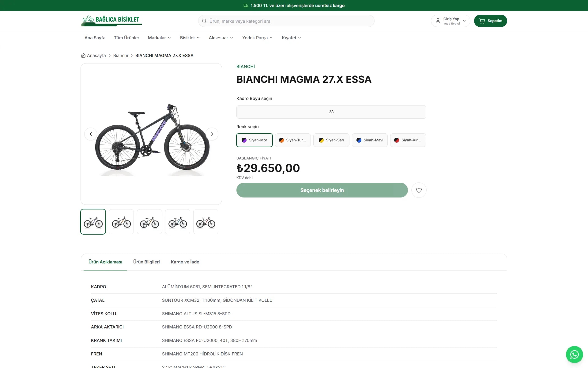Expand the Yedek Parça menu
The width and height of the screenshot is (588, 368).
(257, 38)
